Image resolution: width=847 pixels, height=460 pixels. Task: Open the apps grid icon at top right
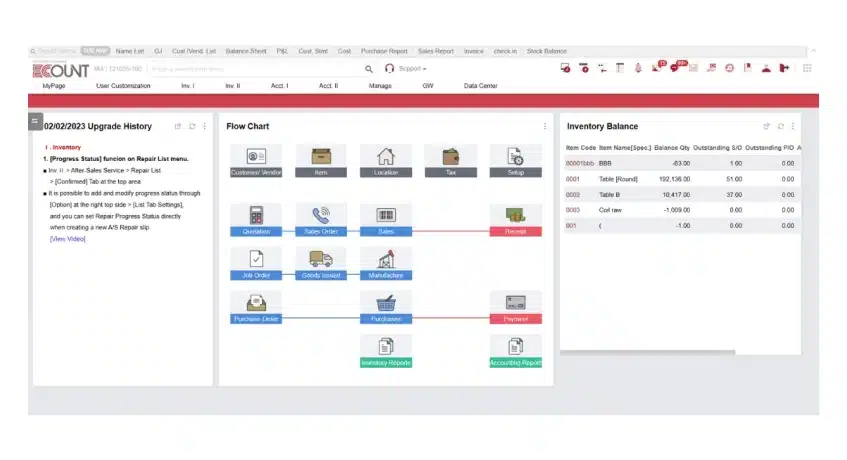pos(807,68)
